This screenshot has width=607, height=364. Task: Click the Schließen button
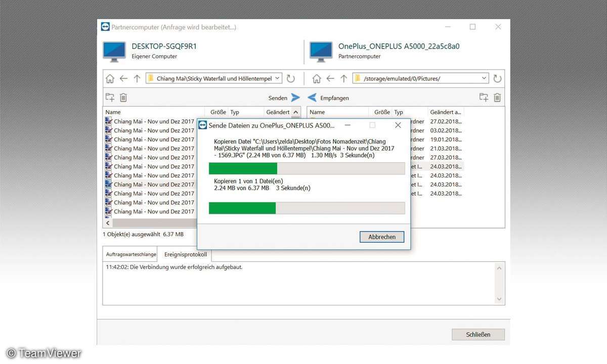(x=478, y=334)
